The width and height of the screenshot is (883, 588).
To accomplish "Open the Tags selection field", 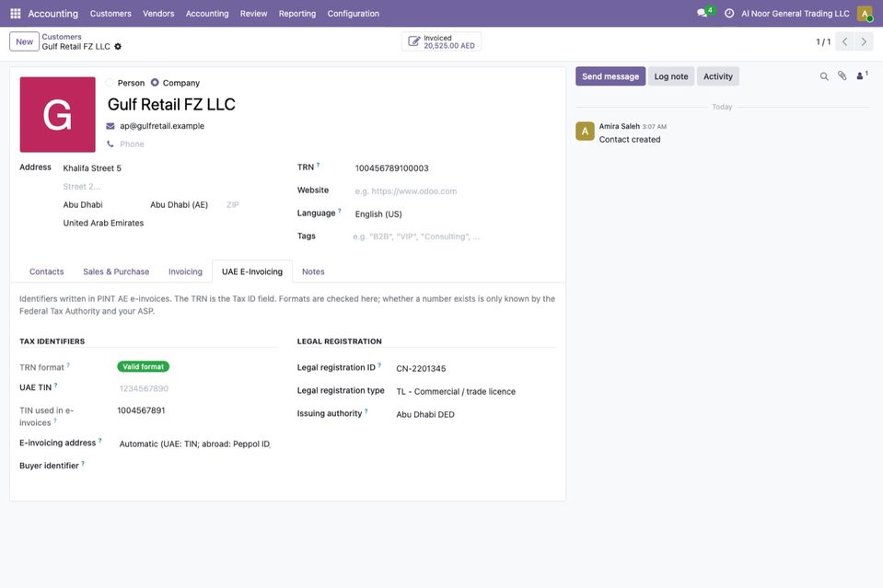I will [x=454, y=236].
